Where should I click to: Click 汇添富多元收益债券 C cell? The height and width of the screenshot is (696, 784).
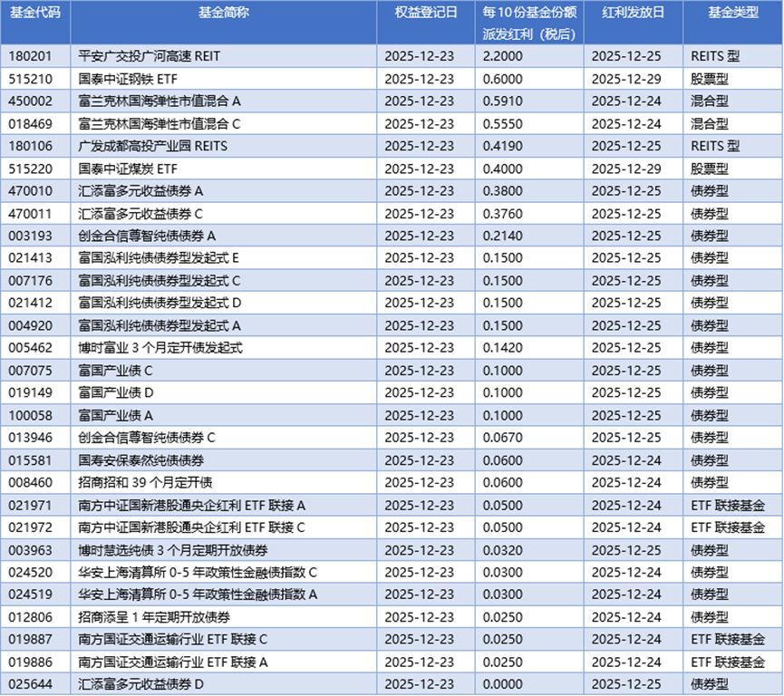click(x=140, y=214)
